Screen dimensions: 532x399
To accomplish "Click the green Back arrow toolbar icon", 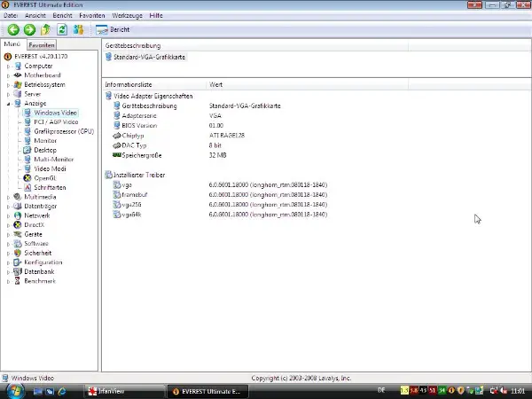I will tap(13, 29).
